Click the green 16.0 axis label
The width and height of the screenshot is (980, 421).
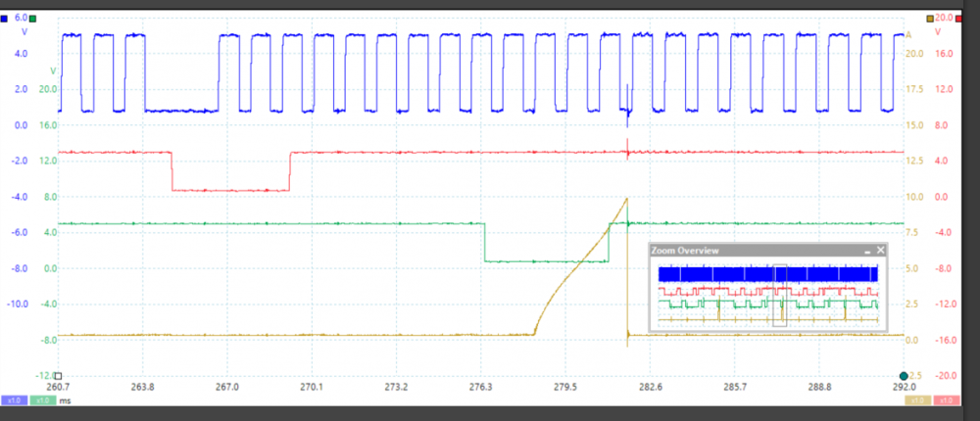pyautogui.click(x=49, y=125)
